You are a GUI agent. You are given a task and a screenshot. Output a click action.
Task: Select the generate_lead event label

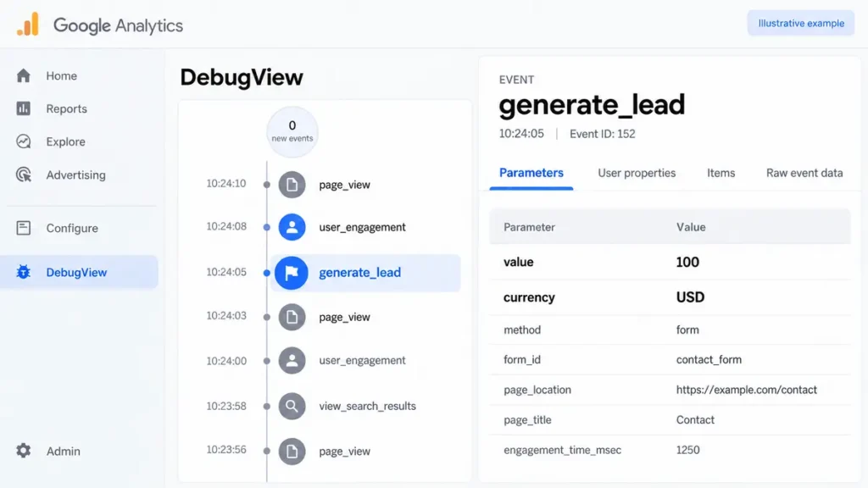coord(359,272)
